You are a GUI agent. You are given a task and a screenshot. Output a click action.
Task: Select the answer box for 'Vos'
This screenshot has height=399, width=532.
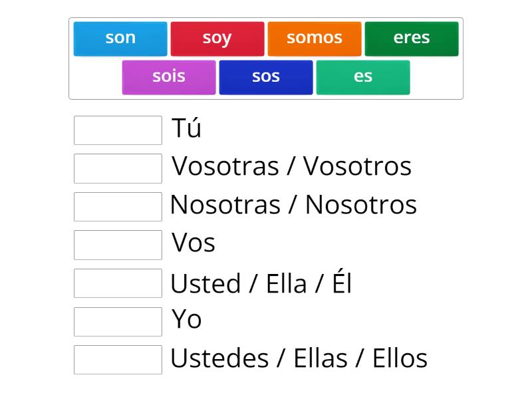click(x=118, y=245)
